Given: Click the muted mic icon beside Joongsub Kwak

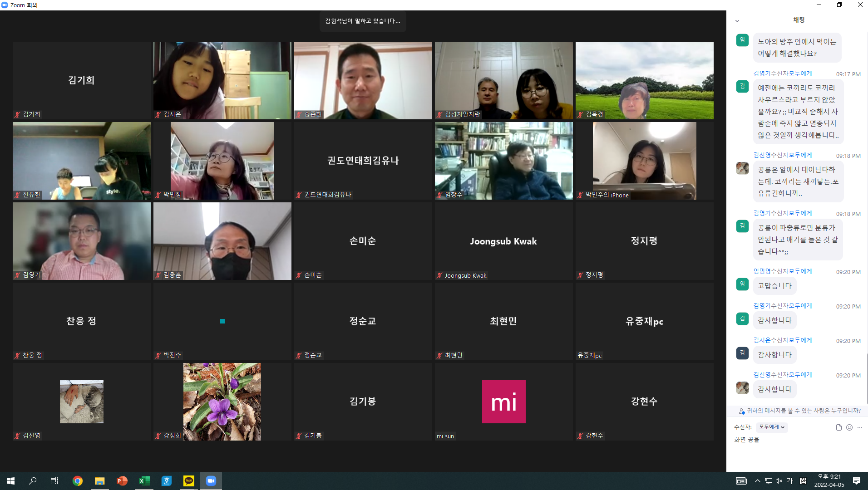Looking at the screenshot, I should (440, 275).
